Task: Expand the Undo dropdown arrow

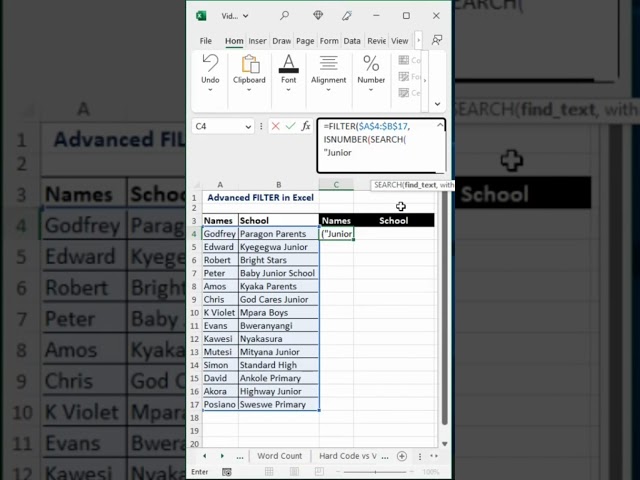Action: (210, 90)
